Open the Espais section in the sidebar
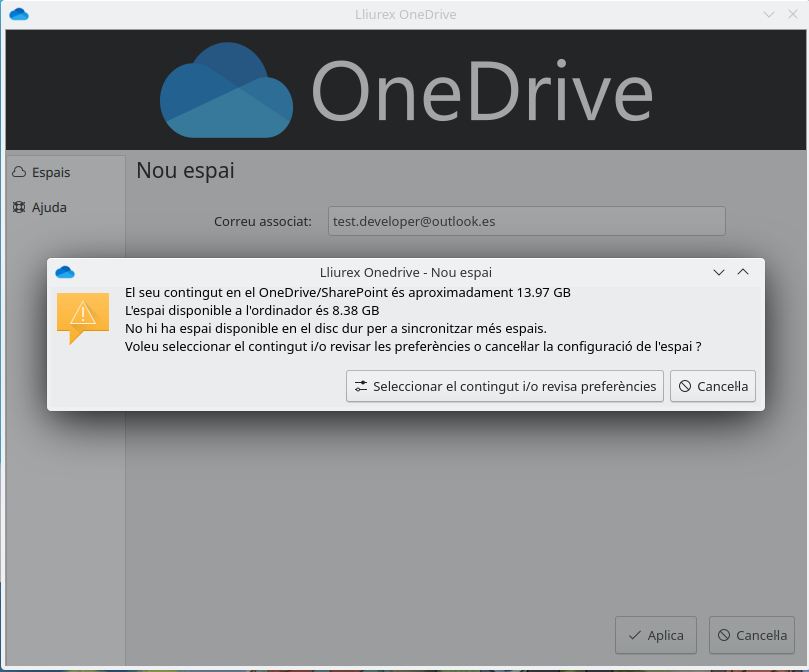This screenshot has width=809, height=672. tap(51, 172)
